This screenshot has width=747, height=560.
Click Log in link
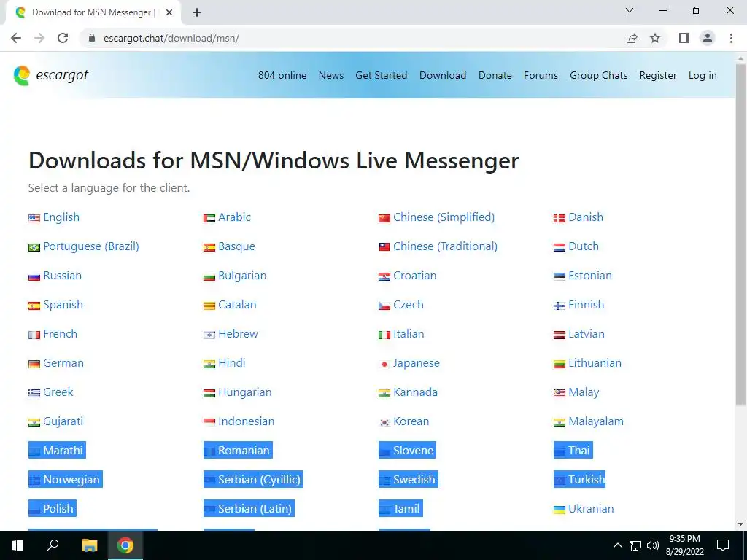point(703,75)
